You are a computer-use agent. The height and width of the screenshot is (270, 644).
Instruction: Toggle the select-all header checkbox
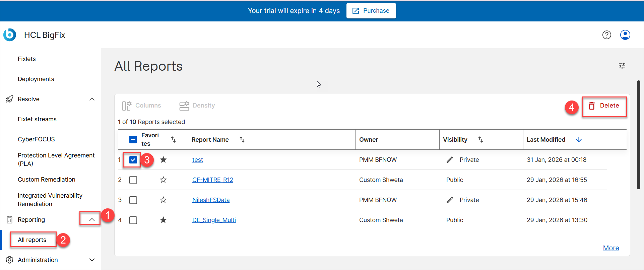[133, 140]
